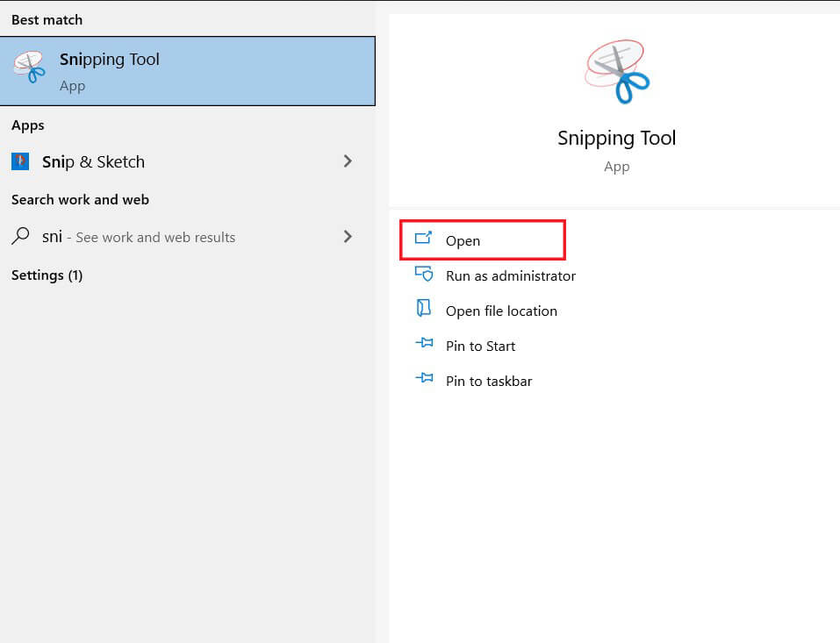Screen dimensions: 840x643
Task: Click the pin icon beside Pin to taskbar
Action: point(425,380)
